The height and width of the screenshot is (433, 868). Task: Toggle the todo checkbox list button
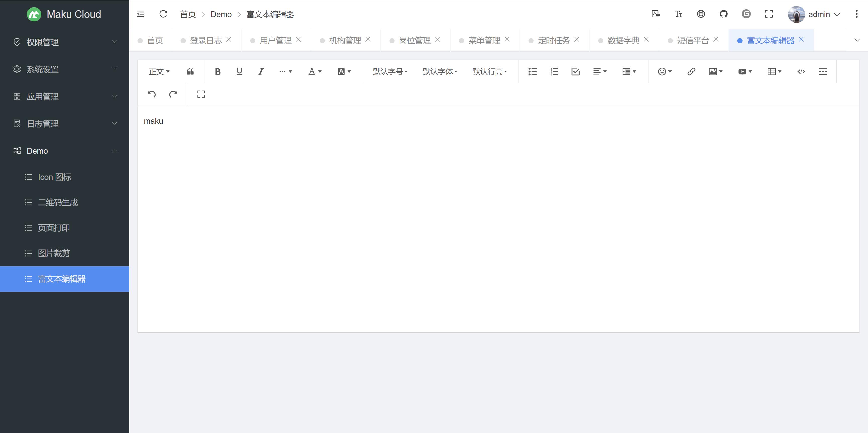pos(576,71)
